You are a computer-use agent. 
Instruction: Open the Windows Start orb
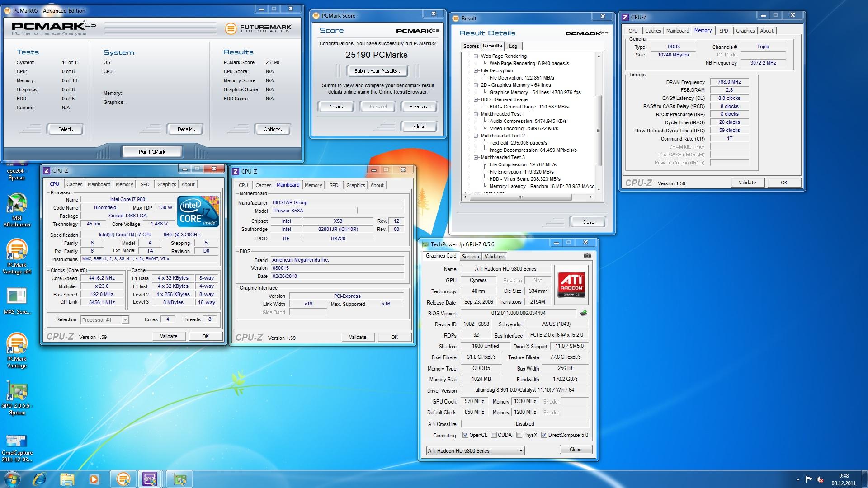pos(12,479)
